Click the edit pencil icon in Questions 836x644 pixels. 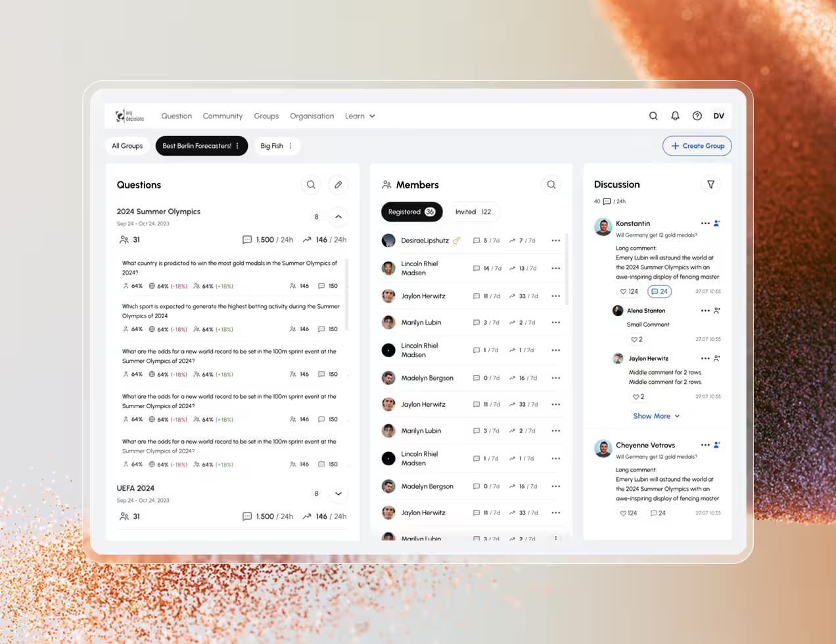click(338, 185)
